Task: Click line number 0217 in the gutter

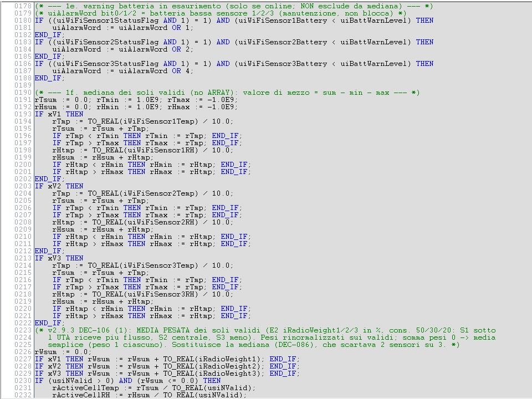Action: click(23, 287)
